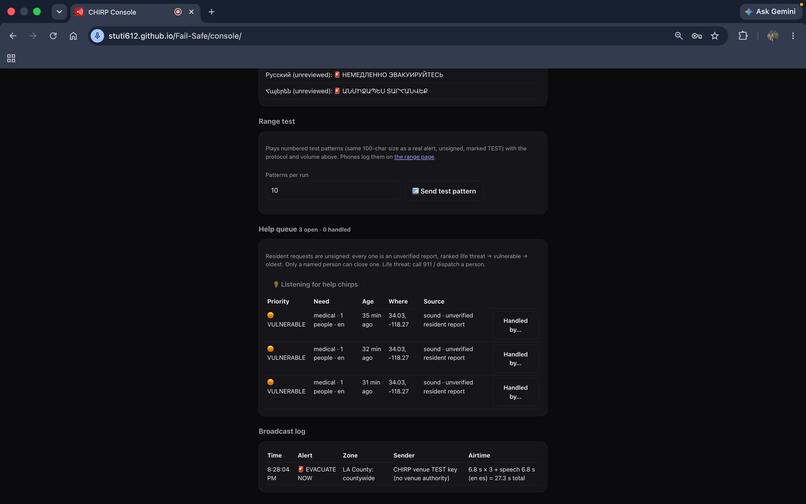The image size is (806, 504).
Task: Open the Chrome three-dot menu
Action: pos(793,36)
